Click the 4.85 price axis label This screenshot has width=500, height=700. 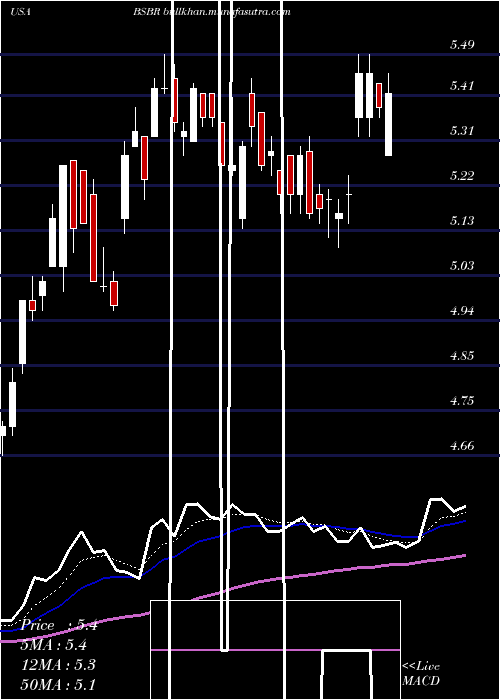coord(462,356)
